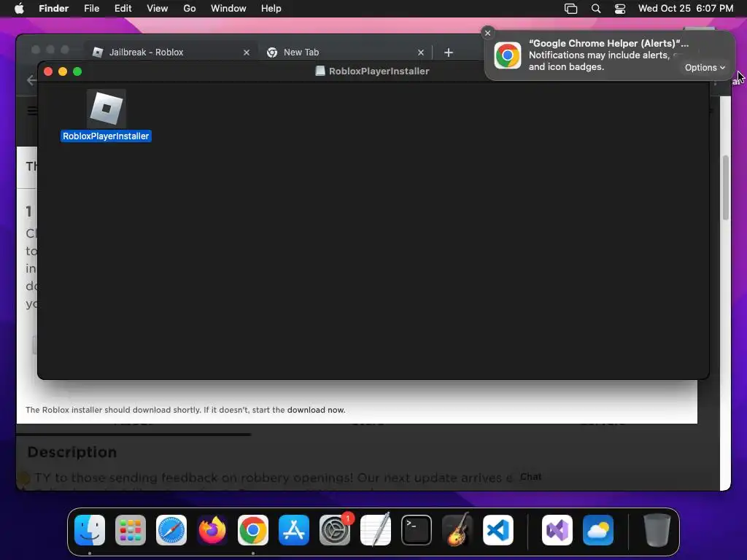Open the File menu
The image size is (747, 560).
[91, 9]
